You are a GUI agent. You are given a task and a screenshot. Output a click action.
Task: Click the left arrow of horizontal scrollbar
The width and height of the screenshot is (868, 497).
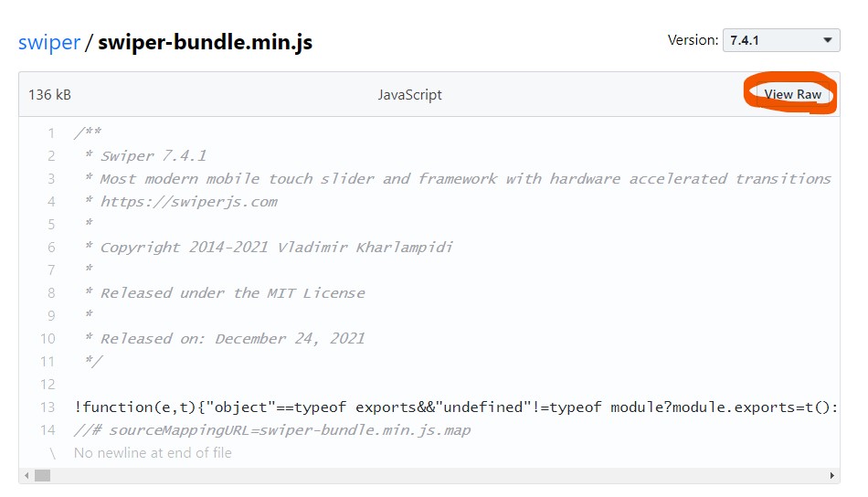pyautogui.click(x=26, y=476)
